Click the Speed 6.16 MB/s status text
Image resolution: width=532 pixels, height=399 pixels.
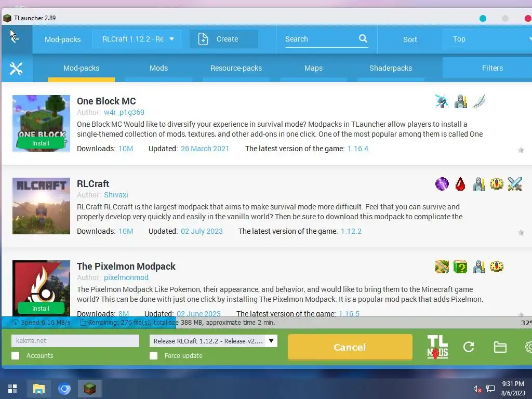point(46,322)
